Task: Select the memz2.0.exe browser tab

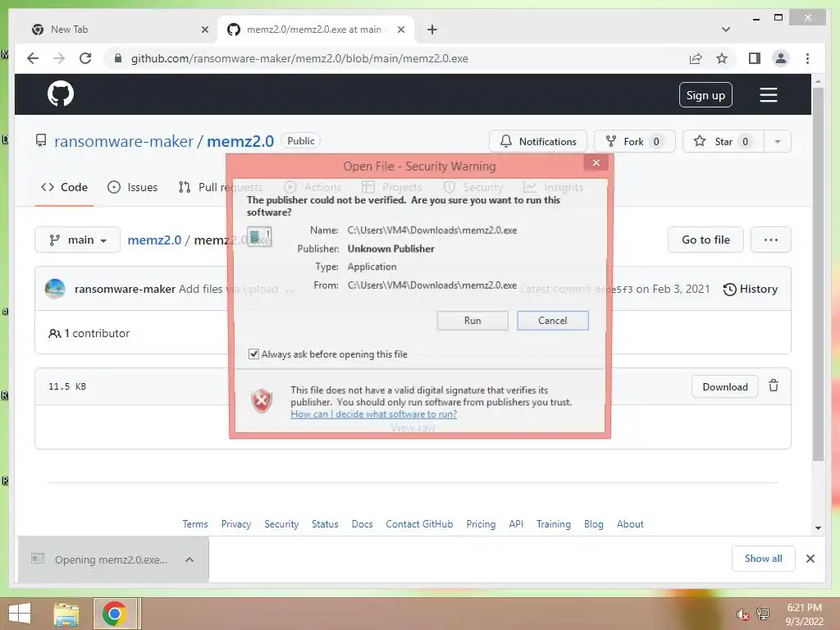Action: coord(315,30)
